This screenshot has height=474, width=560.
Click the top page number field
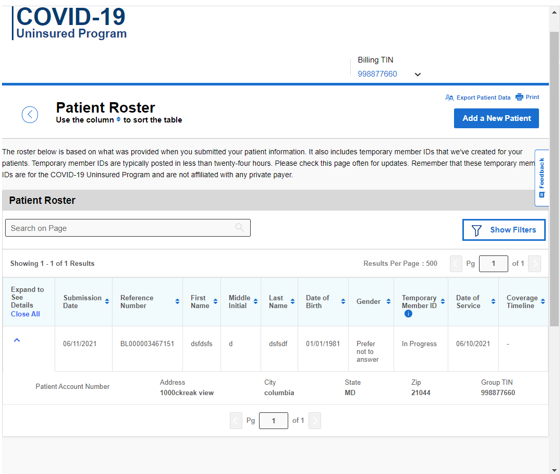(x=493, y=264)
